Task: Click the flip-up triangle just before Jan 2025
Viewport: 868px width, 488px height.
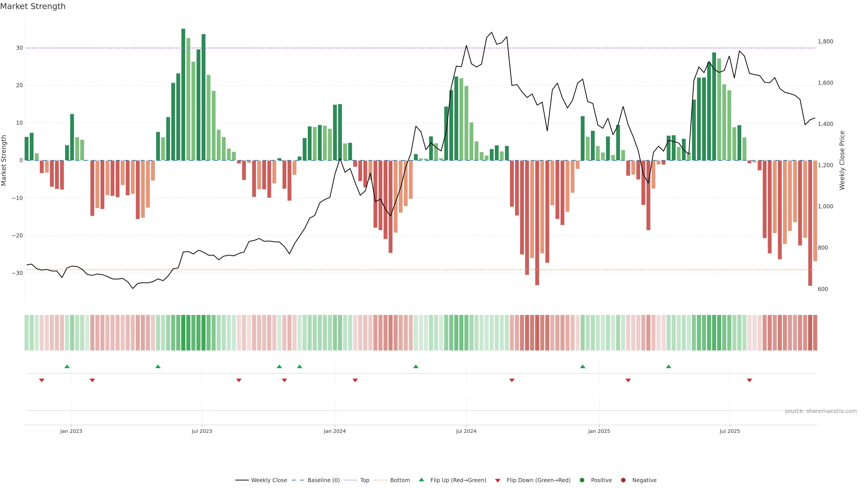Action: click(x=583, y=366)
